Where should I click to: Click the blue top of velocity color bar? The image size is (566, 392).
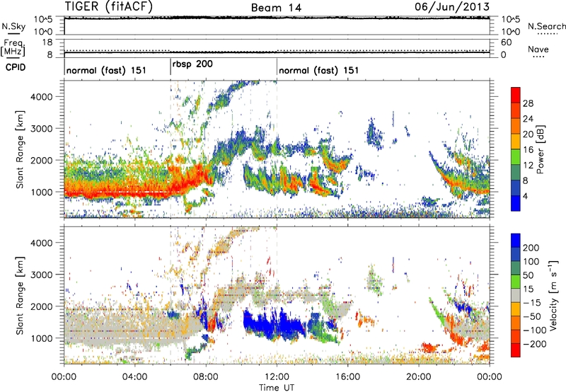click(x=516, y=241)
